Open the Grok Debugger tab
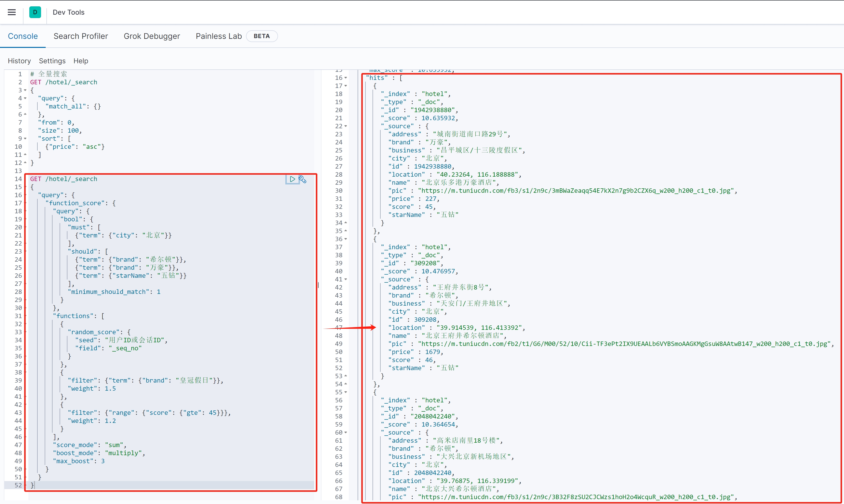This screenshot has height=504, width=844. coord(152,36)
